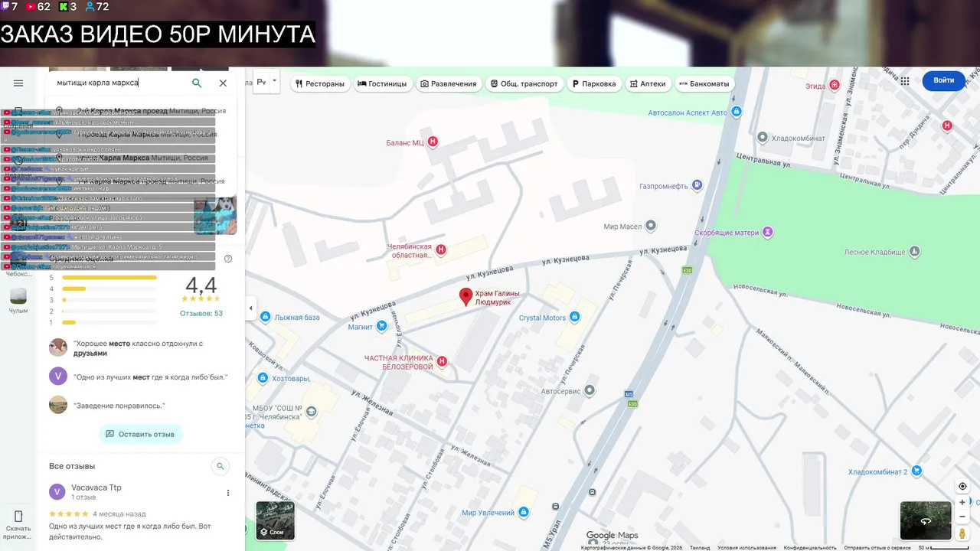980x551 pixels.
Task: Click the 1-star rating bar
Action: point(109,322)
